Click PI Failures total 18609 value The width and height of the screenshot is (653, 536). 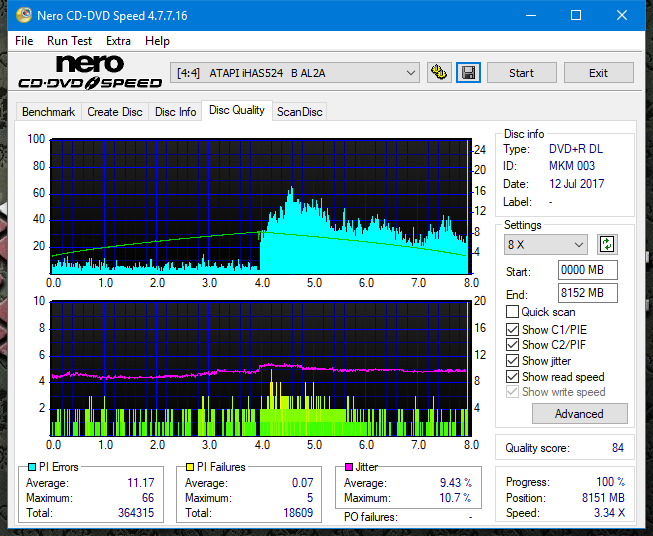click(x=298, y=513)
